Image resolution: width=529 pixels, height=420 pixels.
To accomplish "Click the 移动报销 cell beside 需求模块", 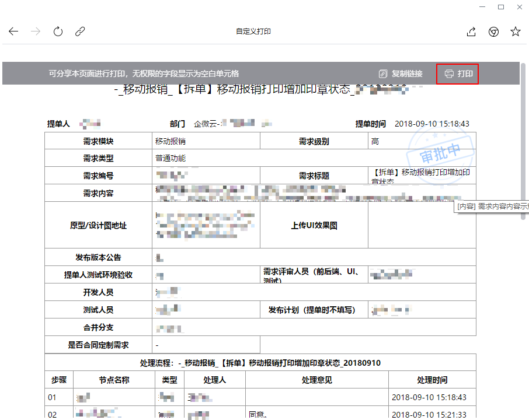I will (170, 141).
